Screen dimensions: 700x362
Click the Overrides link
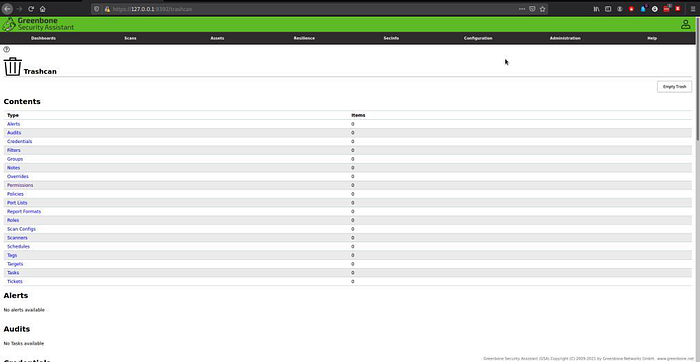[18, 176]
